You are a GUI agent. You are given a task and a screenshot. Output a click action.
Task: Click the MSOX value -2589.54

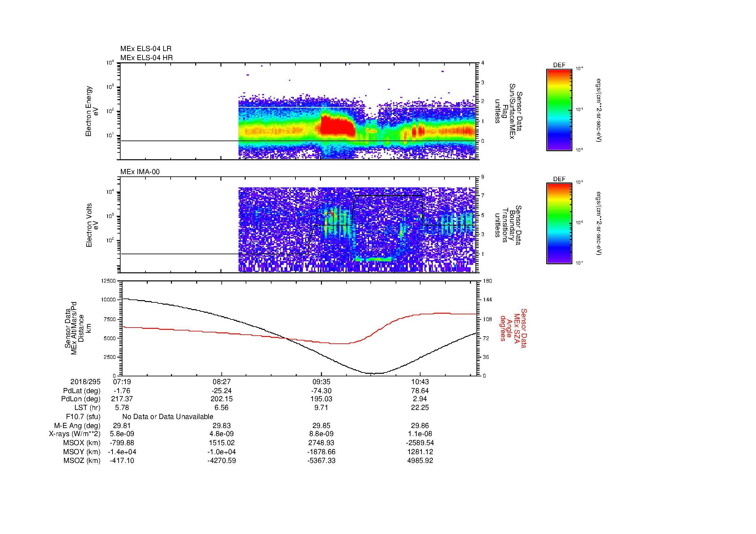(420, 443)
